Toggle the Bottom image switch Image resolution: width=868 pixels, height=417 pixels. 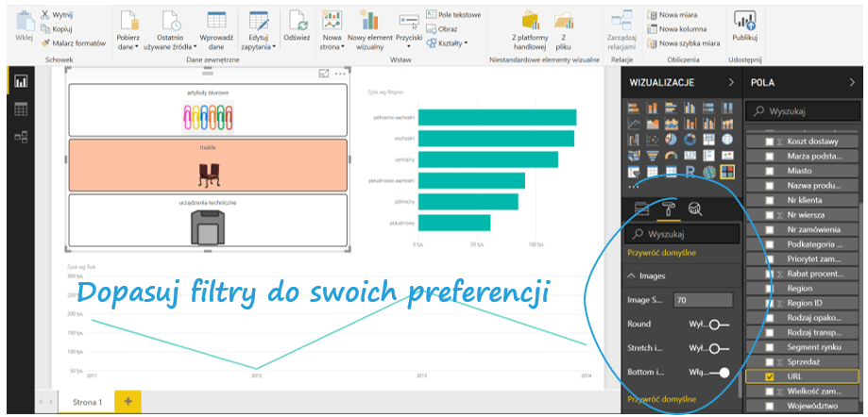point(720,373)
